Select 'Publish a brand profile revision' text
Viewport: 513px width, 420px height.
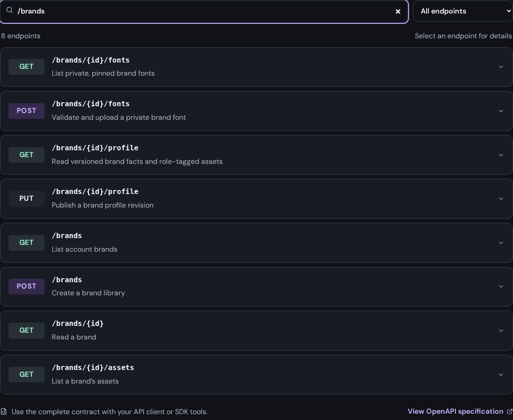click(x=103, y=205)
